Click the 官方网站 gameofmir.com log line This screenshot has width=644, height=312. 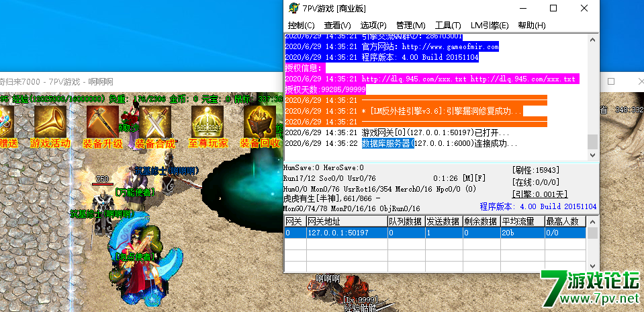coord(392,46)
